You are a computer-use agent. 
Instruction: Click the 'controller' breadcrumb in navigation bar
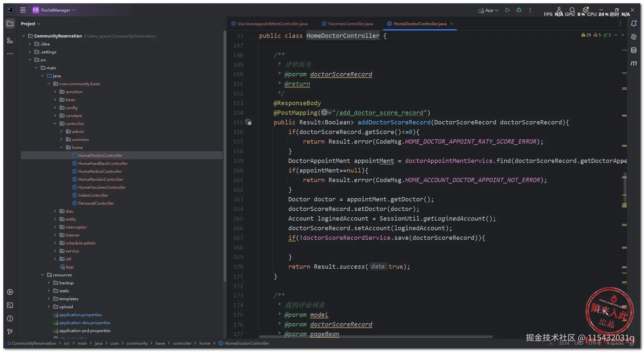coord(182,343)
